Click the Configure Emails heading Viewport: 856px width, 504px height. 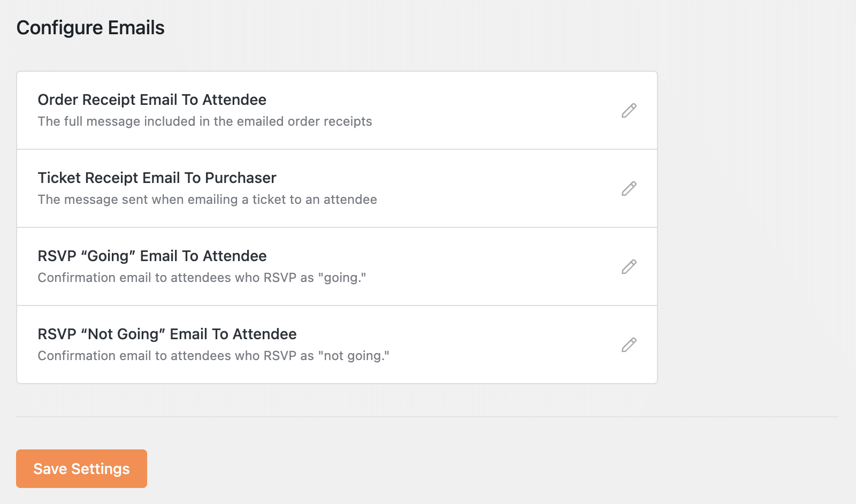[90, 27]
